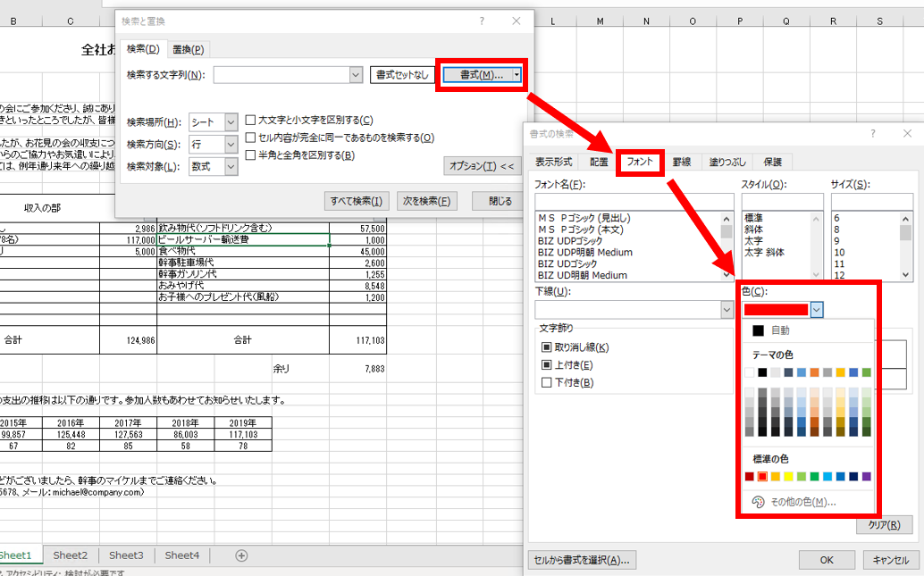Select the 自動 black color square
This screenshot has height=576, width=924.
[758, 330]
